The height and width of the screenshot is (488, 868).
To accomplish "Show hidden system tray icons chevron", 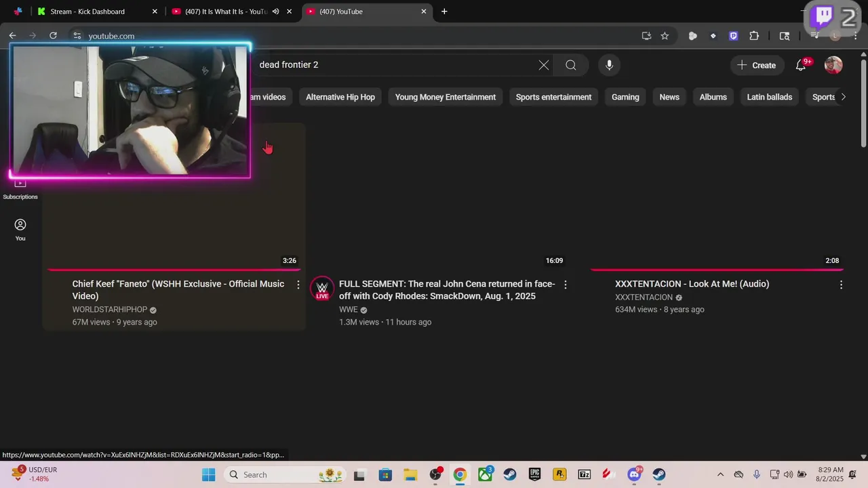I will [x=720, y=474].
